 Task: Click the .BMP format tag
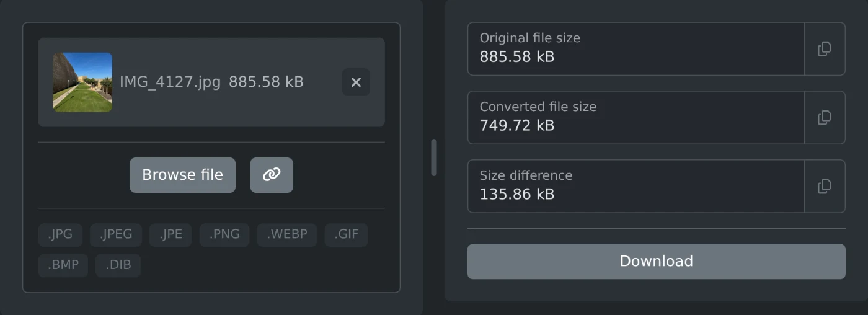pyautogui.click(x=63, y=265)
